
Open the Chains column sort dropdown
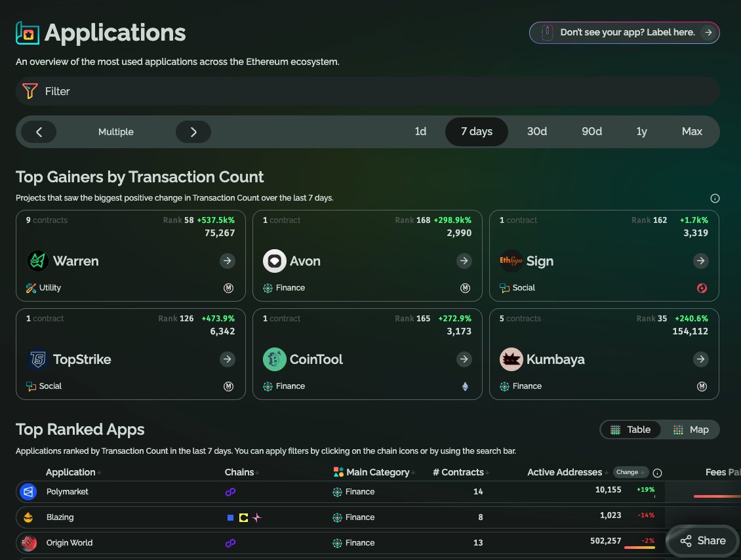pos(255,472)
